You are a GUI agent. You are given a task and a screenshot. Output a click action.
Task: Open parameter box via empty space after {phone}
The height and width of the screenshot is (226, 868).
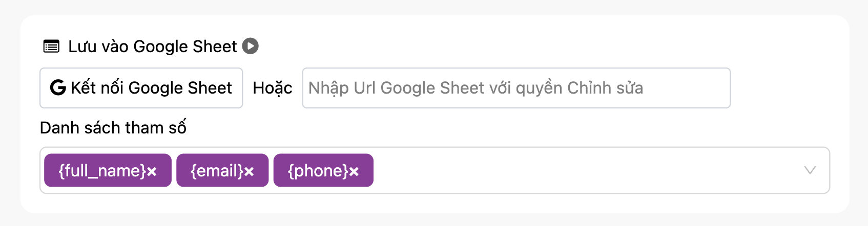(564, 170)
